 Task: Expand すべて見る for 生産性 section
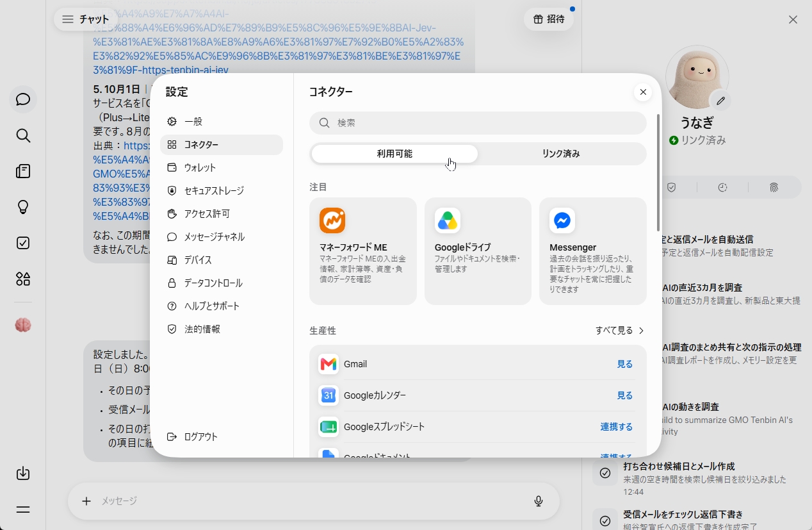coord(619,331)
